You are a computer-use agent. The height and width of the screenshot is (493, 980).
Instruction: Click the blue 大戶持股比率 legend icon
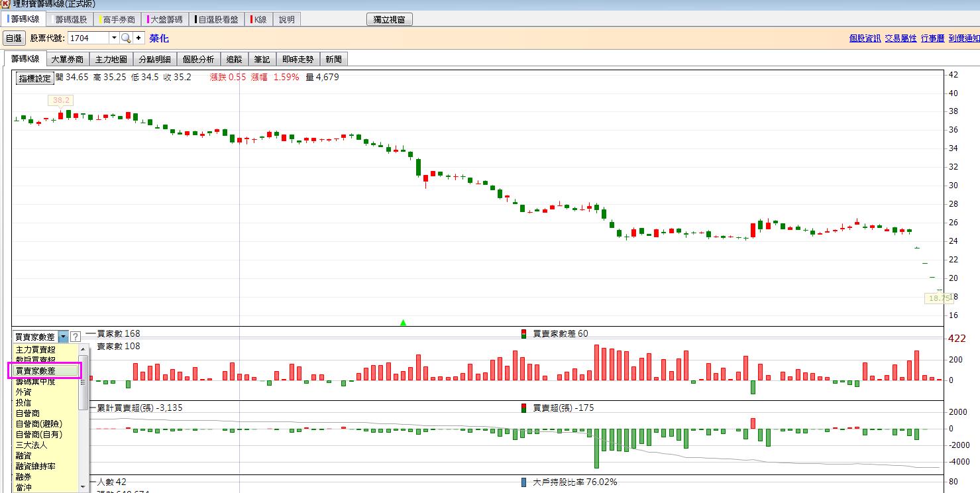(524, 482)
